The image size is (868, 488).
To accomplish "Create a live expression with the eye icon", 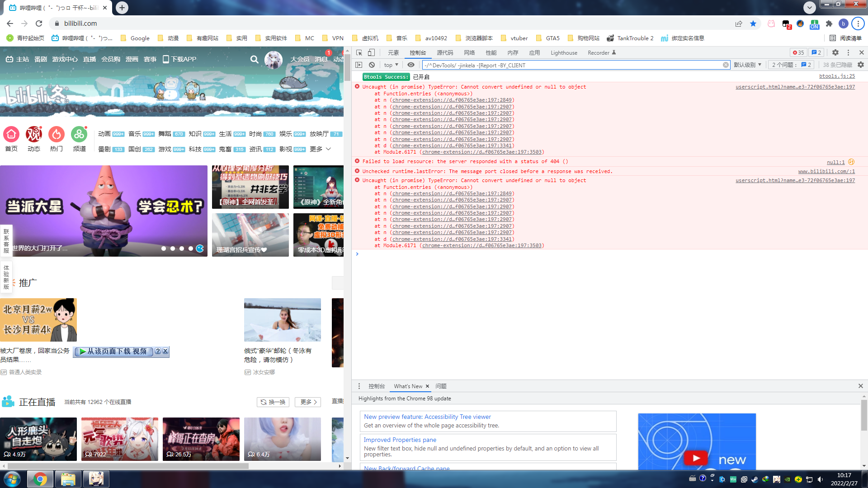I will [411, 65].
